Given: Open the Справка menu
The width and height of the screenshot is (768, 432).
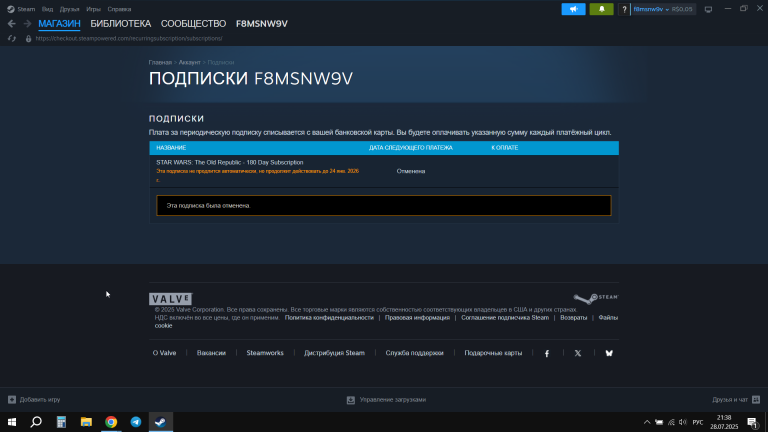Looking at the screenshot, I should (119, 9).
